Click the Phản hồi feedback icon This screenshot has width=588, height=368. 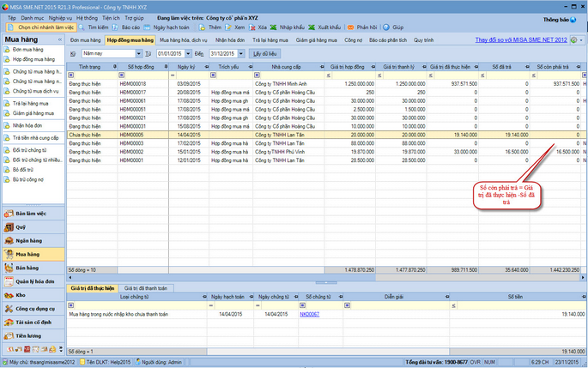click(350, 27)
